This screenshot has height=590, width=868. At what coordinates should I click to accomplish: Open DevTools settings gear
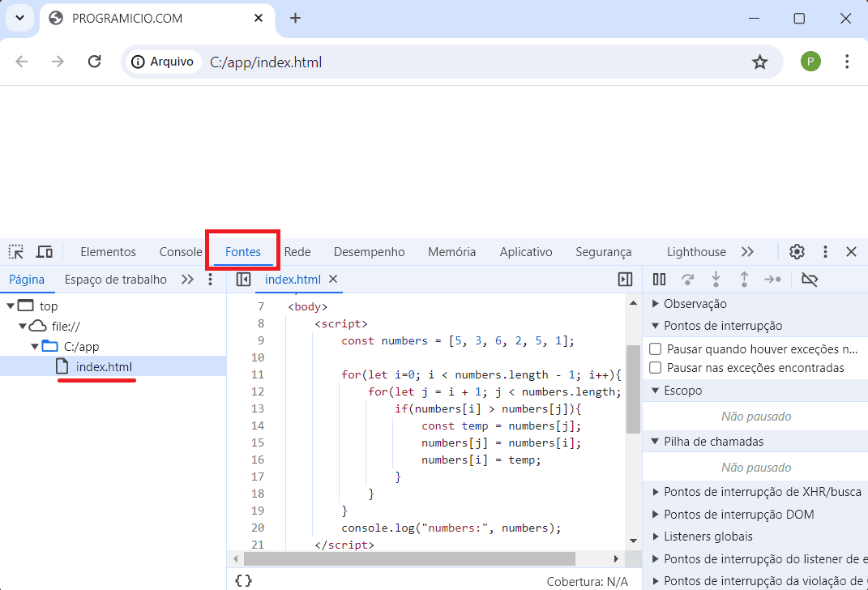coord(797,252)
